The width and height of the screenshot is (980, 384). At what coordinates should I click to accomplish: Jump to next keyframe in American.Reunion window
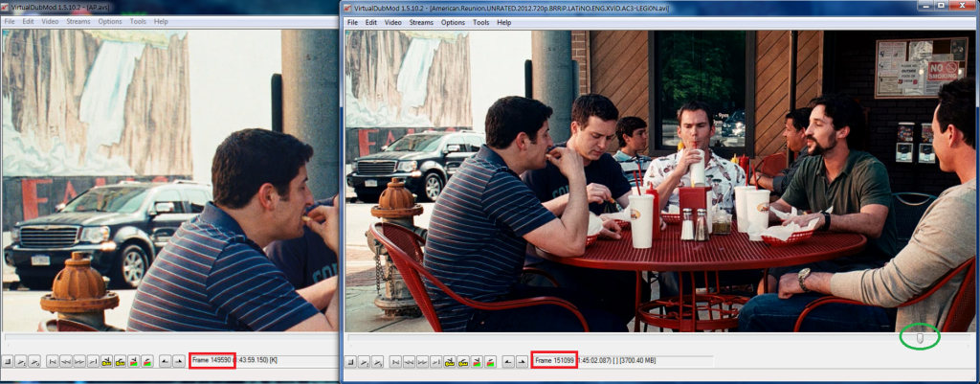pos(463,361)
